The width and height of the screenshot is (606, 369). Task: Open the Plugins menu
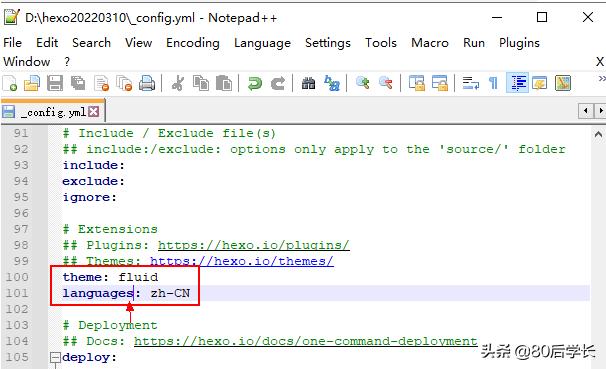pos(519,43)
